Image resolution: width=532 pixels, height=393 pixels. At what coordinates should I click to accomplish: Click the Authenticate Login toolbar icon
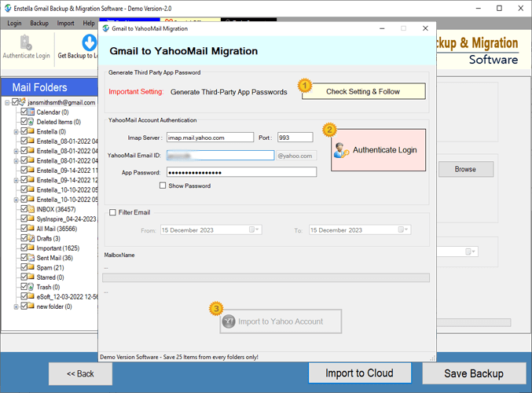pos(25,42)
